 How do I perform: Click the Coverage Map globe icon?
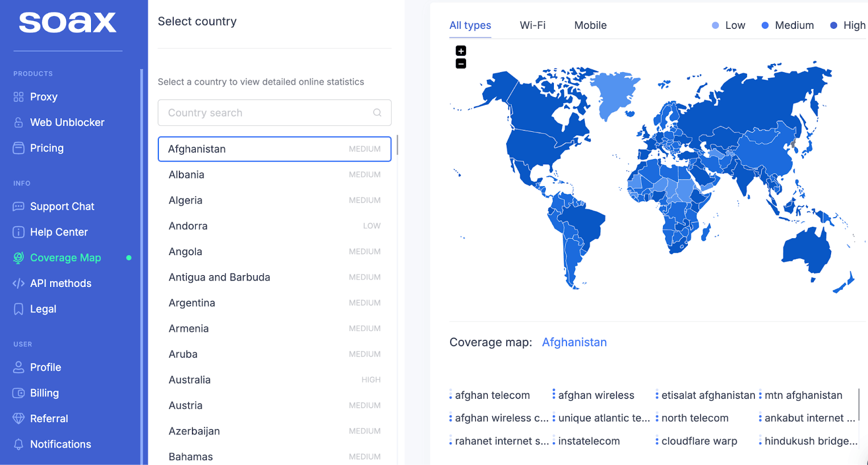pos(18,258)
